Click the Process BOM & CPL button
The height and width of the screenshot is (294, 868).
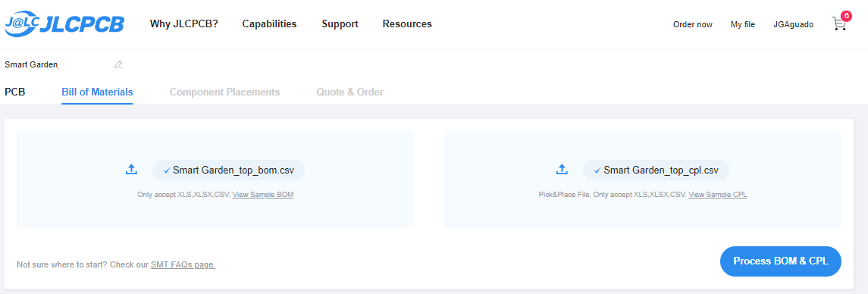tap(781, 261)
